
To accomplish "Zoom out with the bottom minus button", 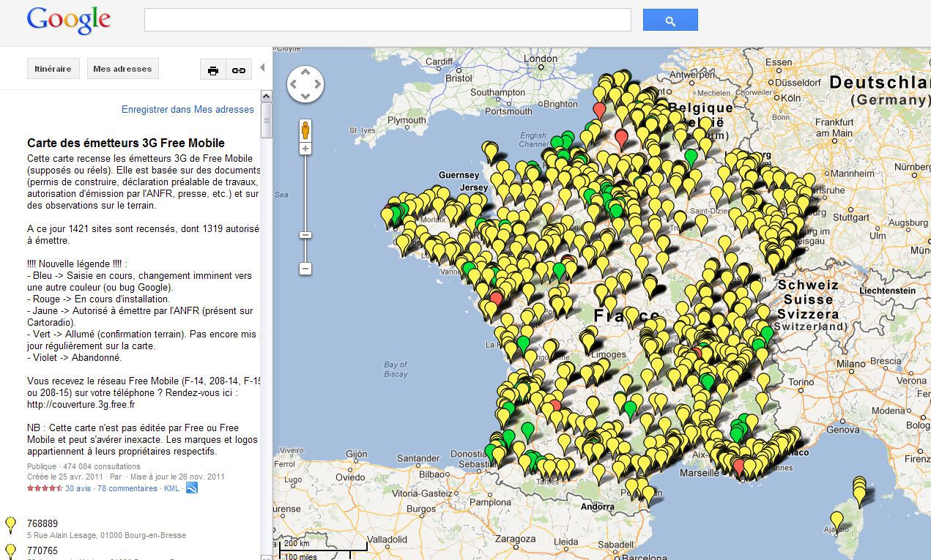I will 305,269.
